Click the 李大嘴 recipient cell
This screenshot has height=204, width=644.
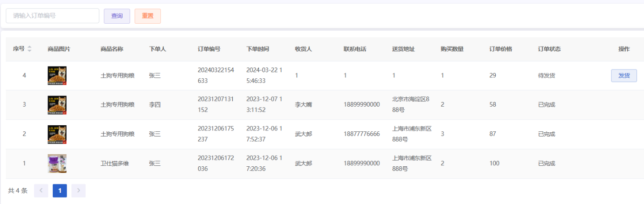click(x=303, y=105)
